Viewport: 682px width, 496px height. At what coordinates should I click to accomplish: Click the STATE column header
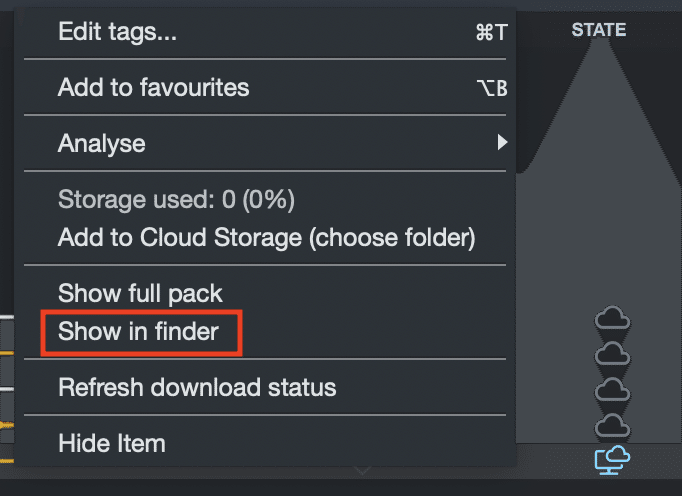598,30
